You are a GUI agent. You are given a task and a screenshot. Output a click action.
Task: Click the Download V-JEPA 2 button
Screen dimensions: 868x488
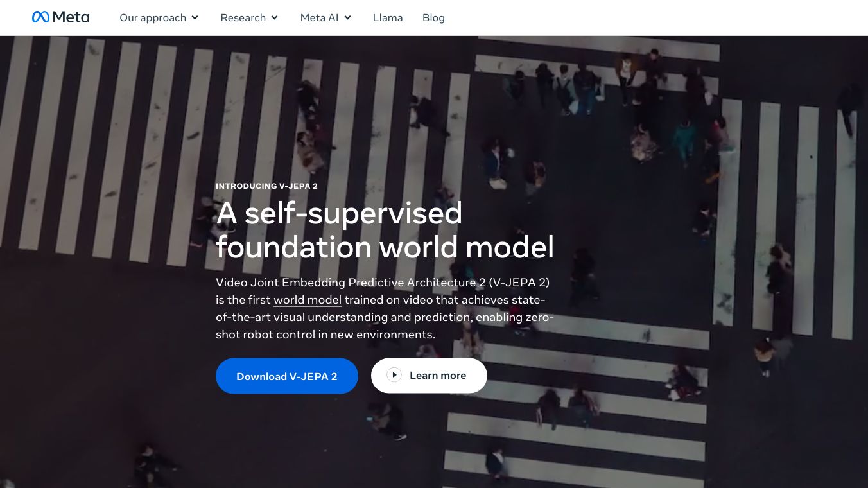287,376
